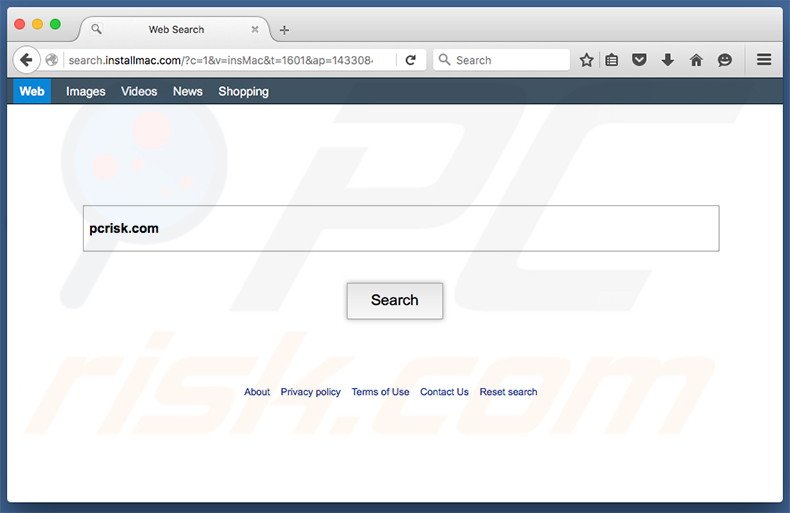Go back with the back arrow button
This screenshot has width=790, height=513.
[x=26, y=60]
